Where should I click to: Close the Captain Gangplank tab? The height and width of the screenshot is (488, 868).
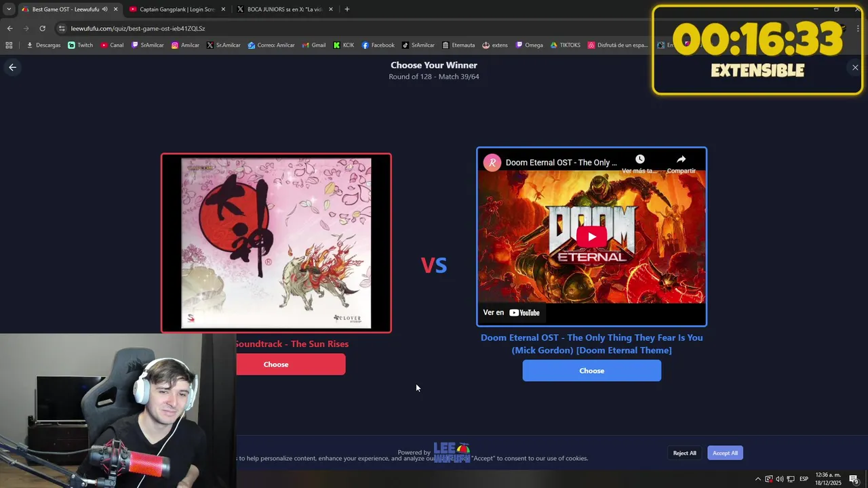(x=223, y=9)
